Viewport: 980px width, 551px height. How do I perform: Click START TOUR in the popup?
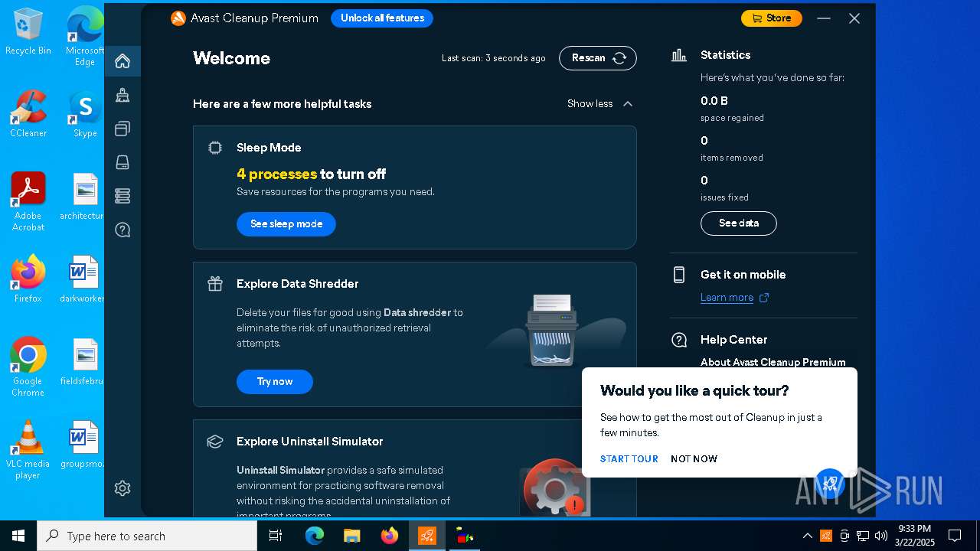(x=629, y=459)
